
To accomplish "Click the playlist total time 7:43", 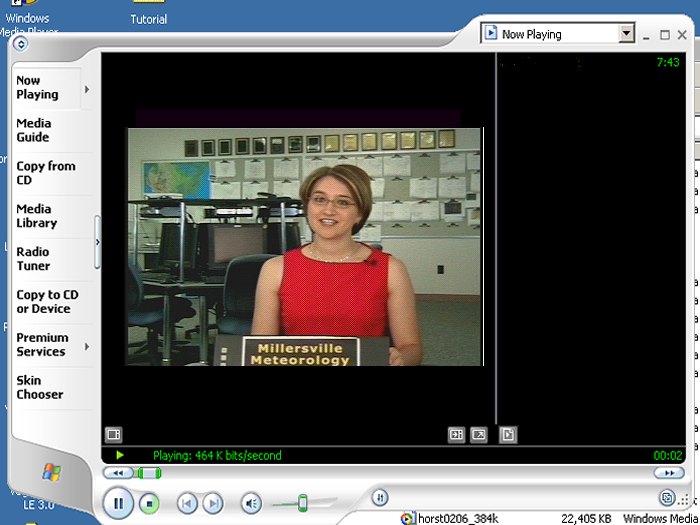I will click(x=668, y=62).
